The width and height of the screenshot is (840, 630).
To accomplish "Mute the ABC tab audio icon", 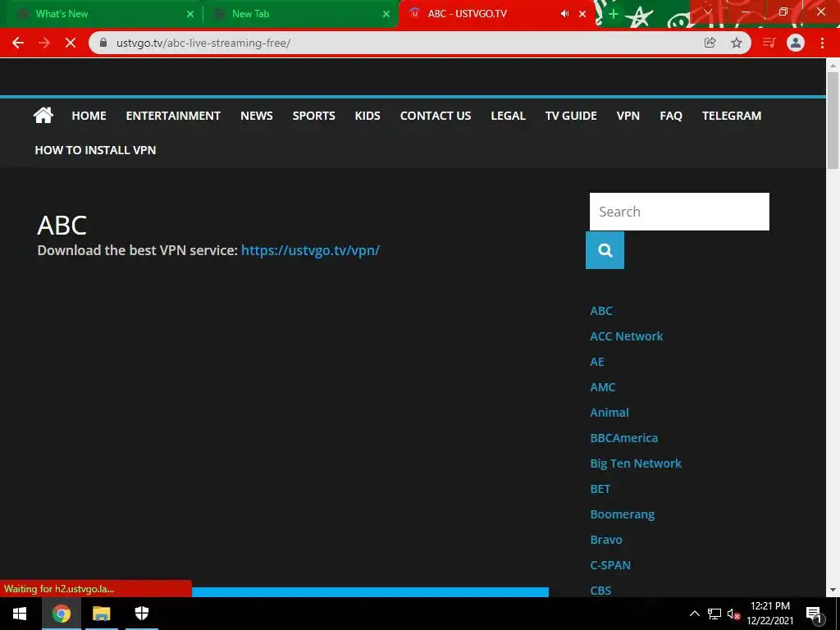I will point(564,14).
